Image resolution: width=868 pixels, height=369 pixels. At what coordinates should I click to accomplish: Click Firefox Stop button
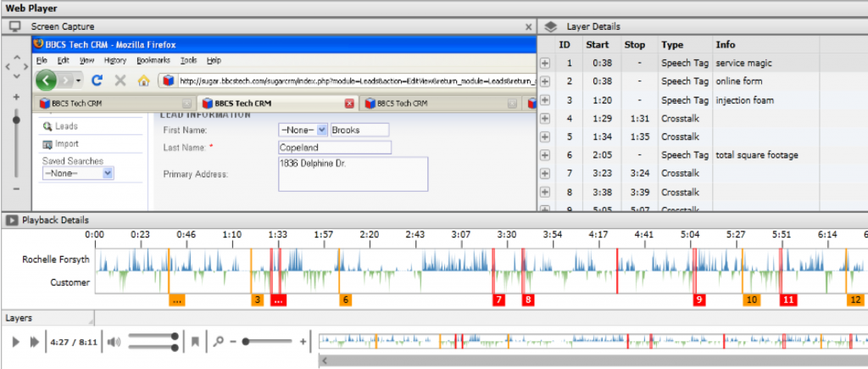pyautogui.click(x=120, y=81)
